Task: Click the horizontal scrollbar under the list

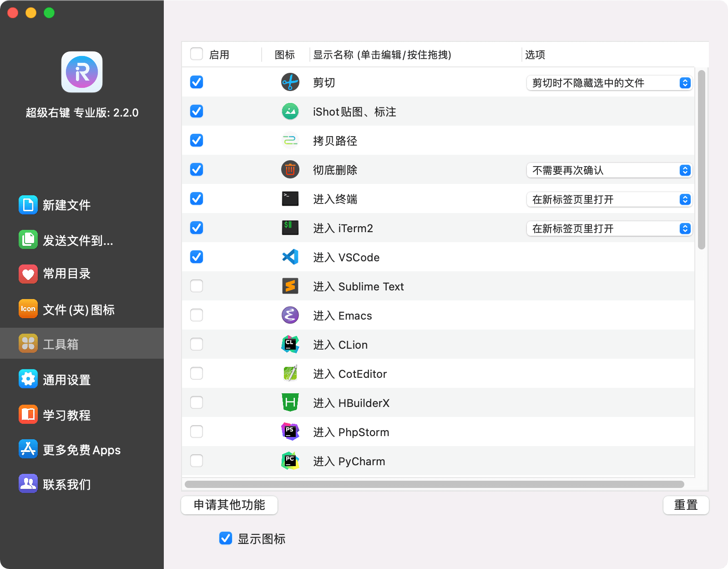Action: click(434, 484)
